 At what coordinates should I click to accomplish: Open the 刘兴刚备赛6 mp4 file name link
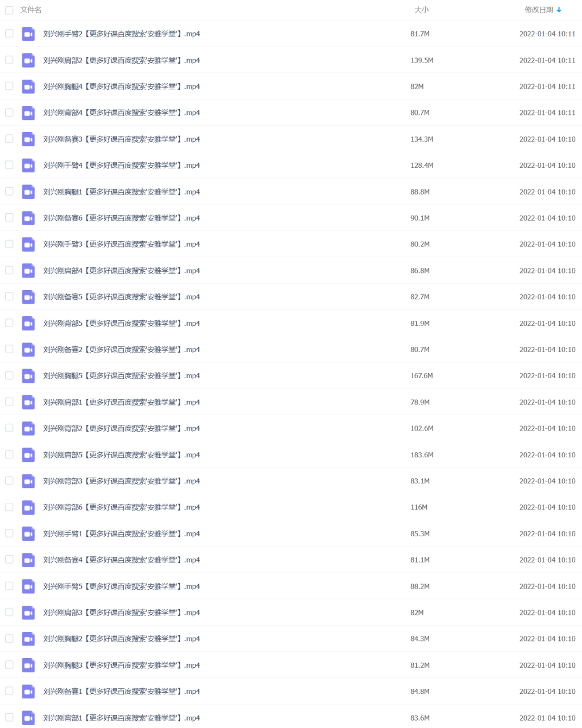point(122,218)
